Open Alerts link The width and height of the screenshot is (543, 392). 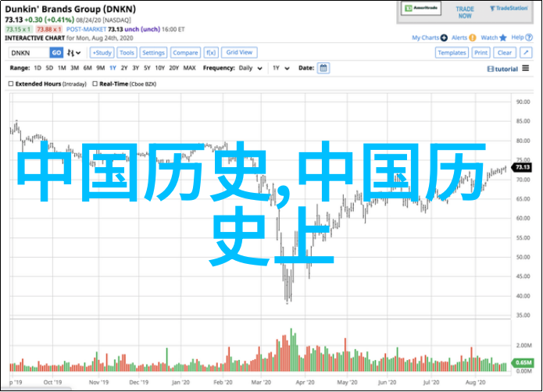point(459,37)
